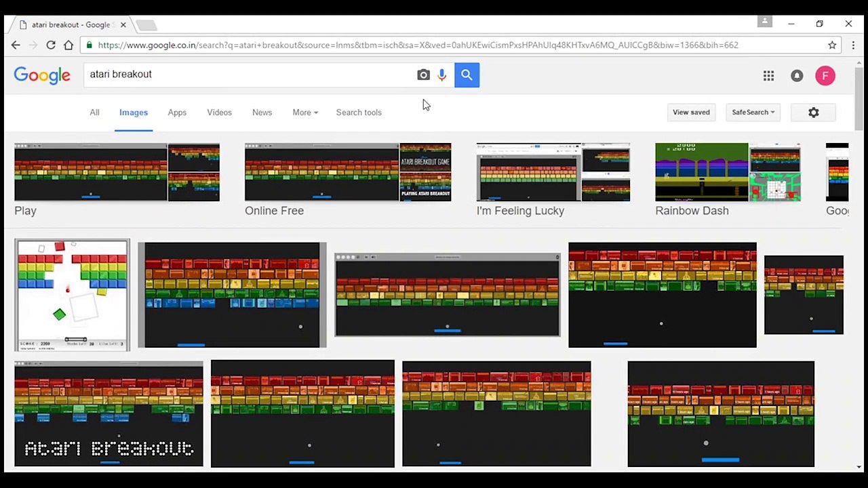Click the browser Back arrow
Image resolution: width=868 pixels, height=488 pixels.
point(16,45)
